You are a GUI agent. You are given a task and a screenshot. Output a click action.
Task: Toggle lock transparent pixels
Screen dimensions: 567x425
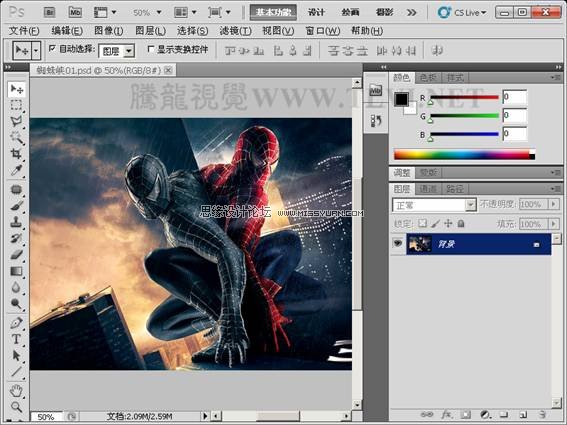click(422, 224)
